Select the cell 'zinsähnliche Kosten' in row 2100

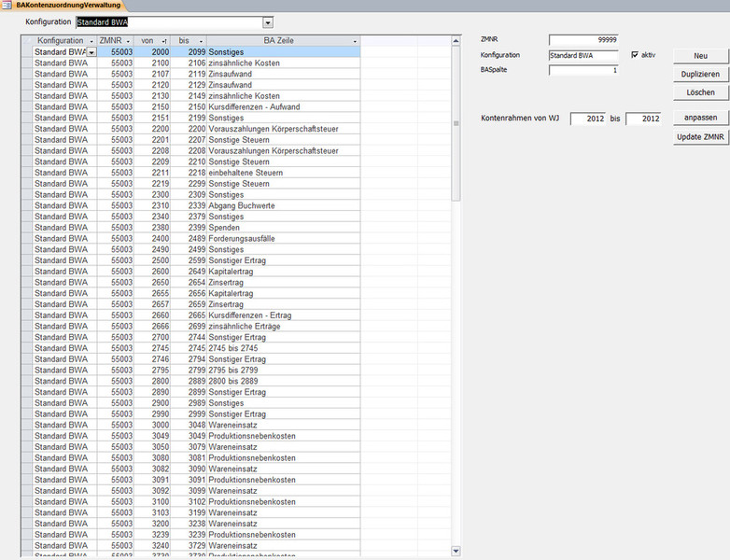[284, 63]
